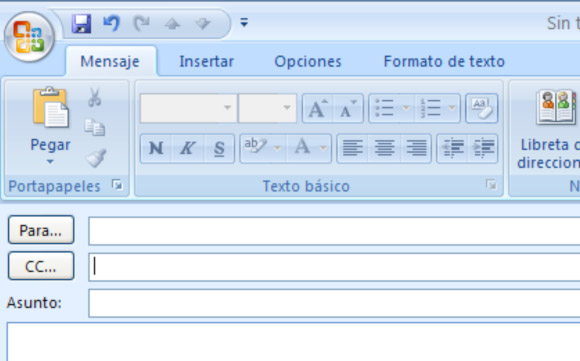Open the Libreta de direcciones
This screenshot has width=580, height=361.
click(x=550, y=129)
